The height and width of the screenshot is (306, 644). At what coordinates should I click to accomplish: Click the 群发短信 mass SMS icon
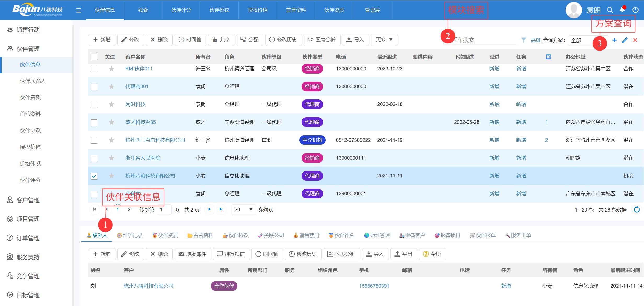click(x=231, y=254)
